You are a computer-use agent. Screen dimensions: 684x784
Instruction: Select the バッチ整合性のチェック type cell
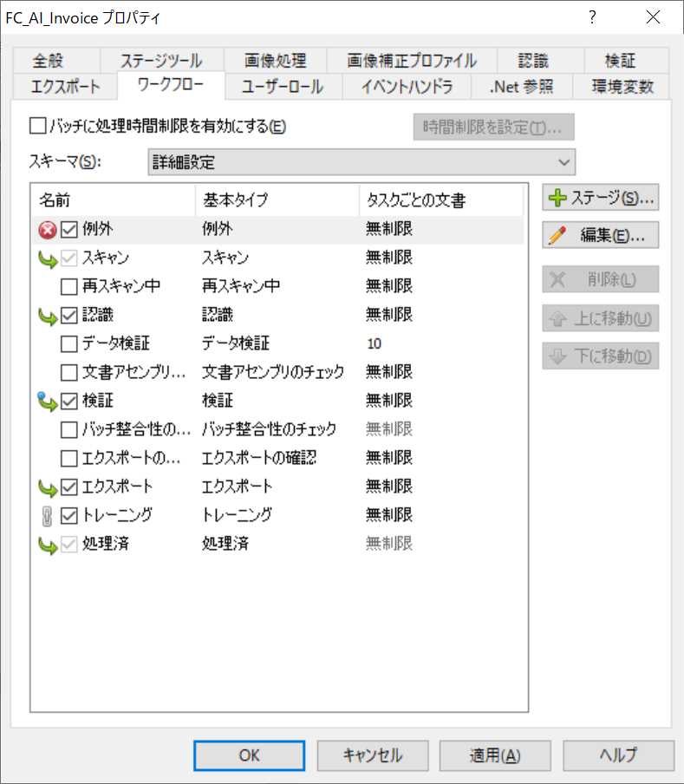[x=269, y=430]
